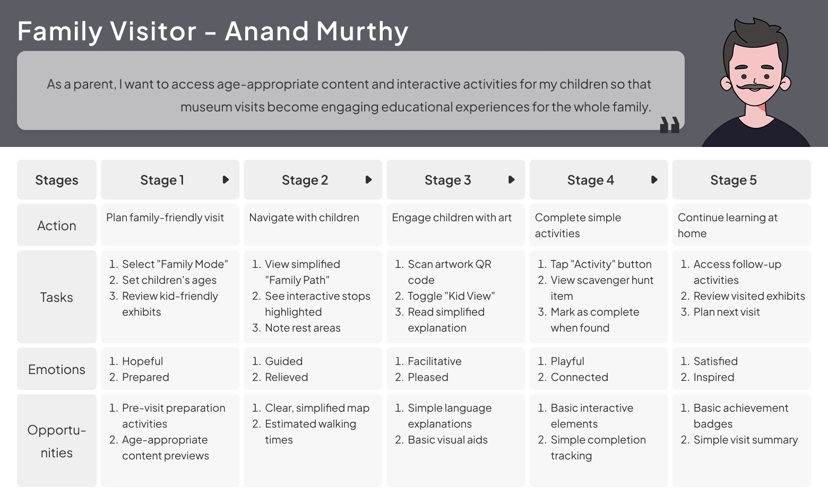Click the Family Visitor title heading
The image size is (828, 504).
pyautogui.click(x=213, y=31)
